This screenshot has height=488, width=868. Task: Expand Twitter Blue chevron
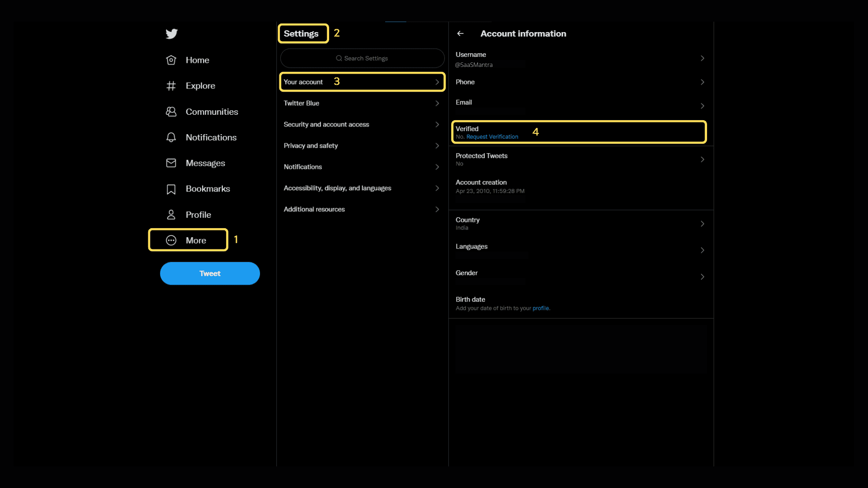tap(437, 103)
